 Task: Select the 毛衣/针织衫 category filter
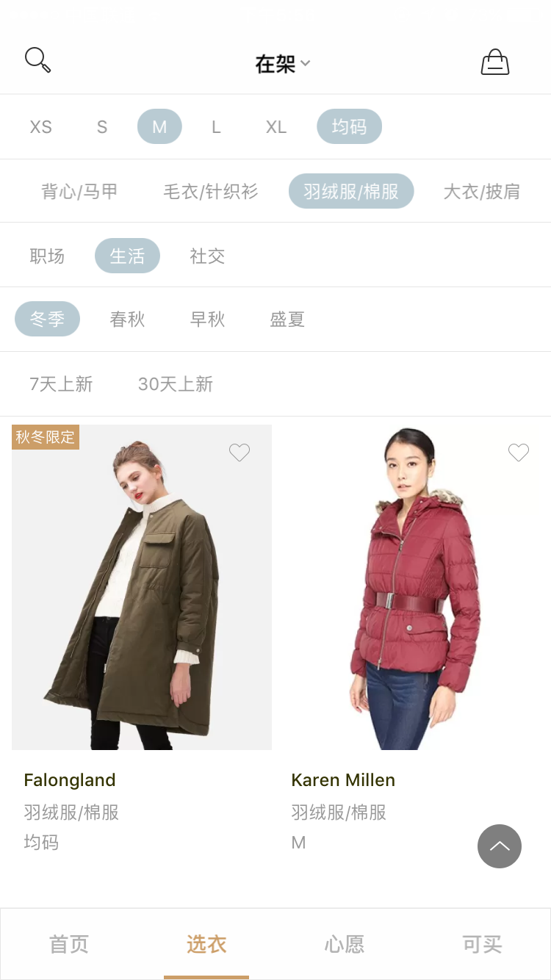(211, 192)
